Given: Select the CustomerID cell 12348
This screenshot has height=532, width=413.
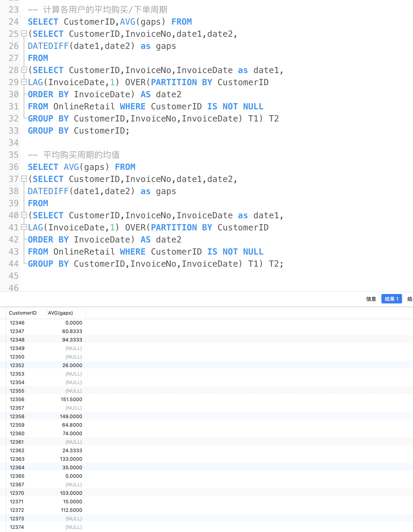Looking at the screenshot, I should pos(17,340).
